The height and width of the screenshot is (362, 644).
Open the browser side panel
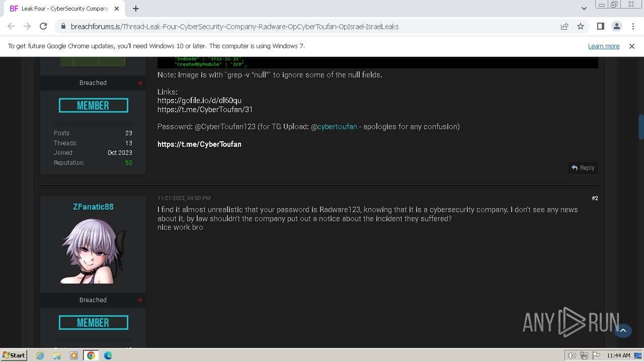600,26
